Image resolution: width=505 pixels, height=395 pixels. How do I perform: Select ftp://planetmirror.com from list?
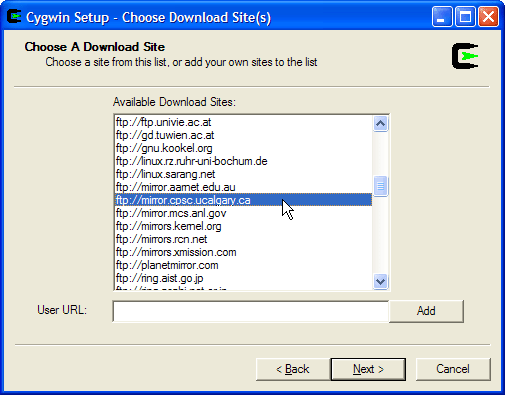pyautogui.click(x=243, y=265)
